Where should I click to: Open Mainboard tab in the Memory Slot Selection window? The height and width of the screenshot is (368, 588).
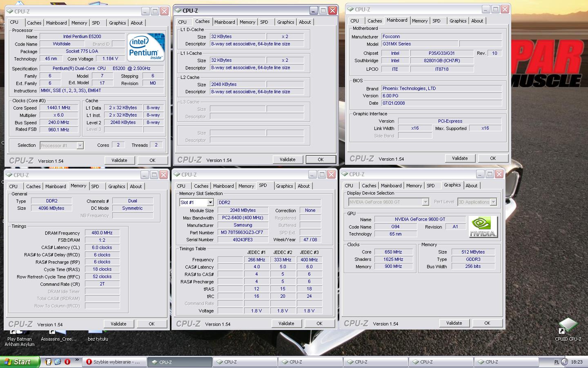point(223,186)
